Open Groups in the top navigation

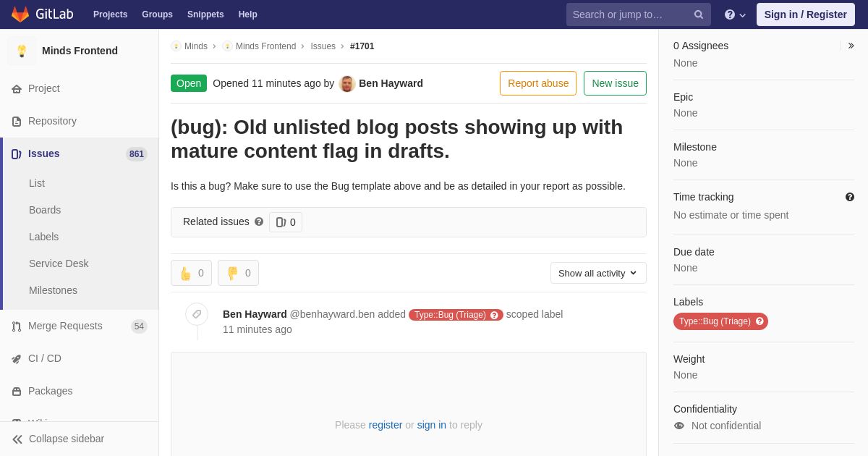(x=157, y=14)
